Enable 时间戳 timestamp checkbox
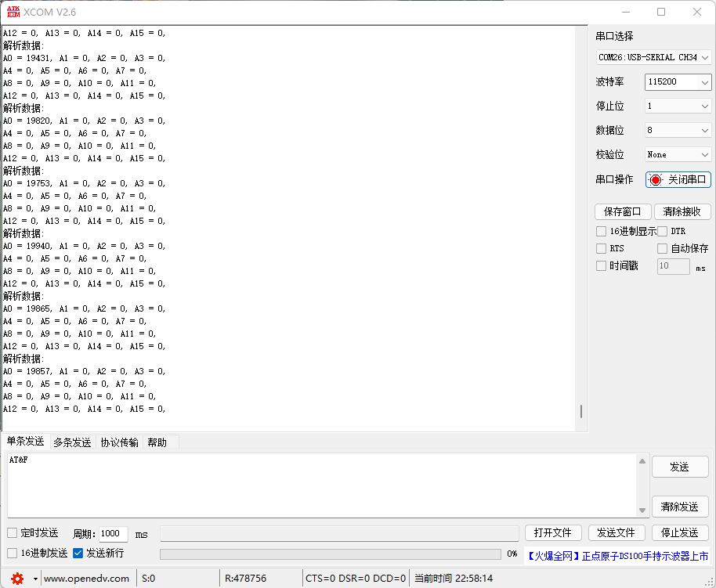Image resolution: width=716 pixels, height=588 pixels. [601, 265]
